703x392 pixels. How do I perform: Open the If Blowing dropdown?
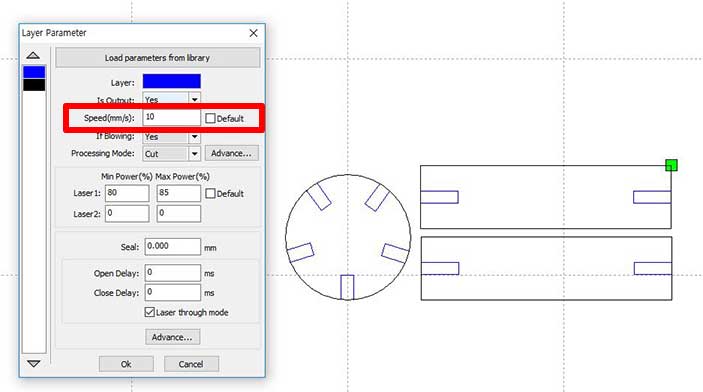tap(195, 137)
